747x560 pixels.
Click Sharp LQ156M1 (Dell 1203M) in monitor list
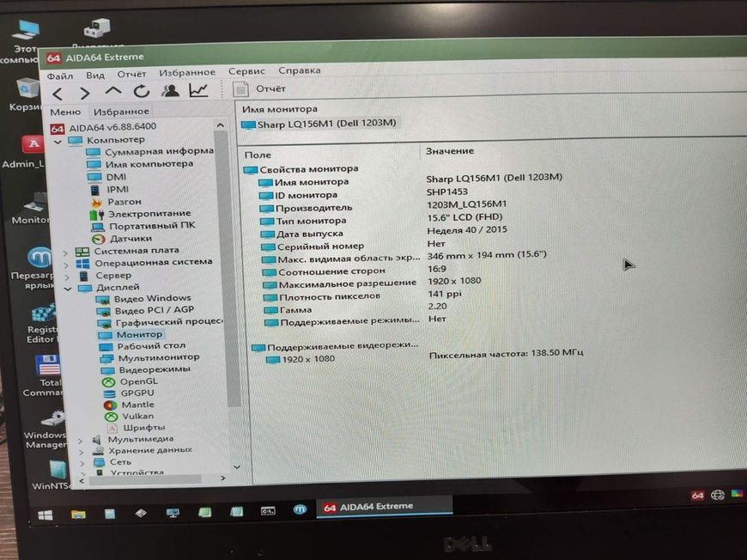click(x=326, y=124)
